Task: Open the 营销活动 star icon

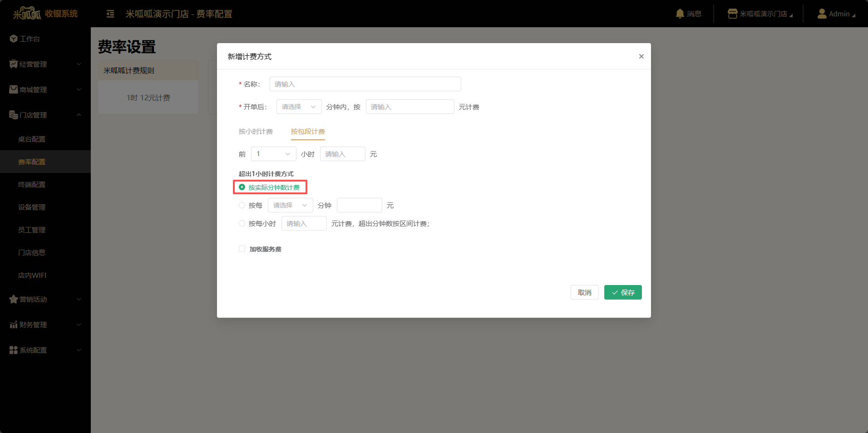Action: 13,299
